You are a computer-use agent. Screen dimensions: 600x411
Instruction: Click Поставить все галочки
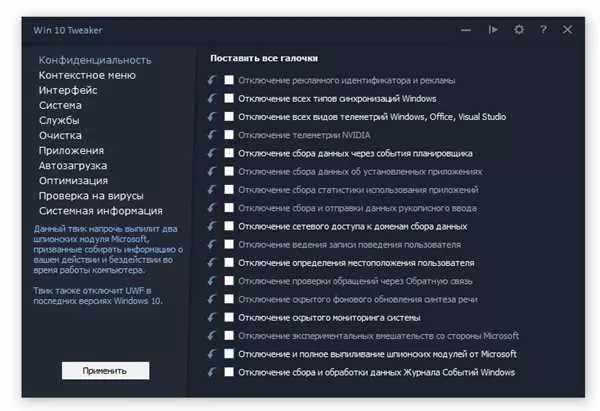click(x=264, y=58)
